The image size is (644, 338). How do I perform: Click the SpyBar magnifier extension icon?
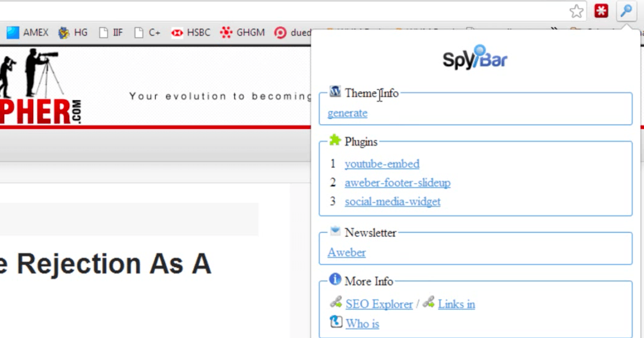(626, 11)
